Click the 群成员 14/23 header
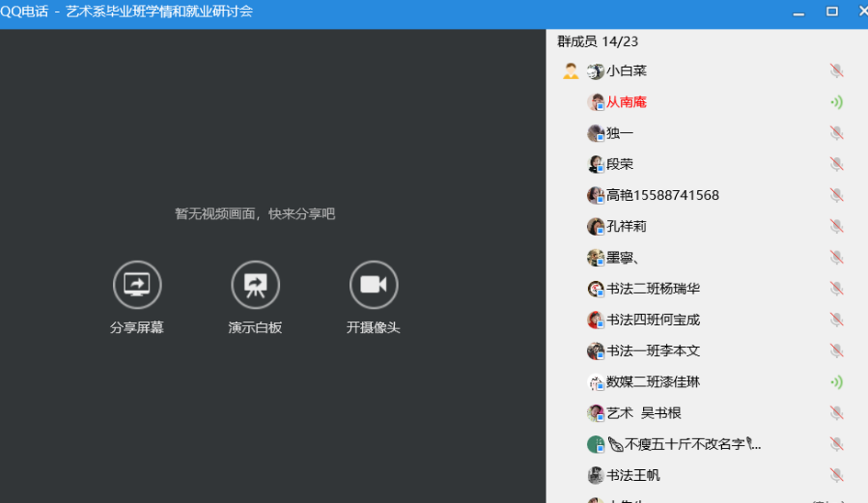Viewport: 868px width, 503px height. [597, 41]
